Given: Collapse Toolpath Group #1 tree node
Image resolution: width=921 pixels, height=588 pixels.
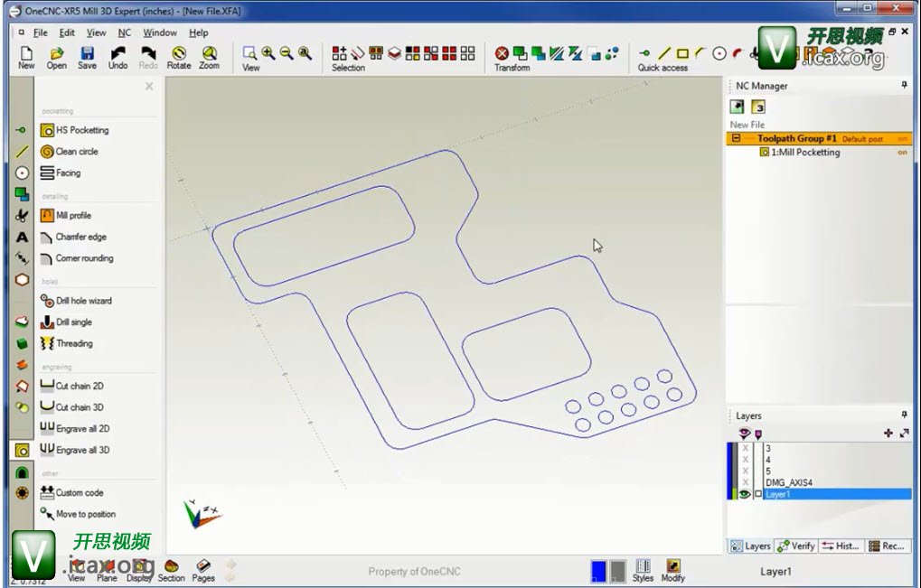Looking at the screenshot, I should click(x=737, y=139).
